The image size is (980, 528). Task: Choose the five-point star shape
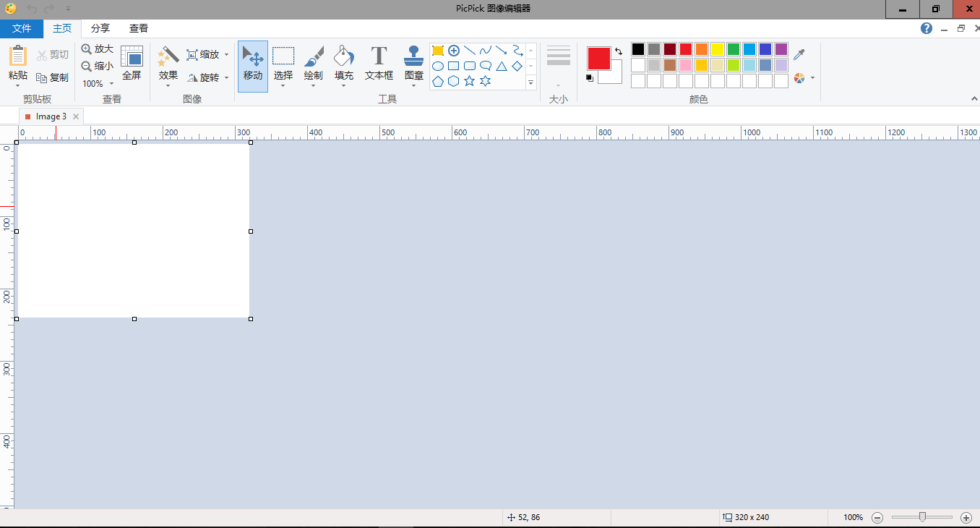click(x=470, y=81)
